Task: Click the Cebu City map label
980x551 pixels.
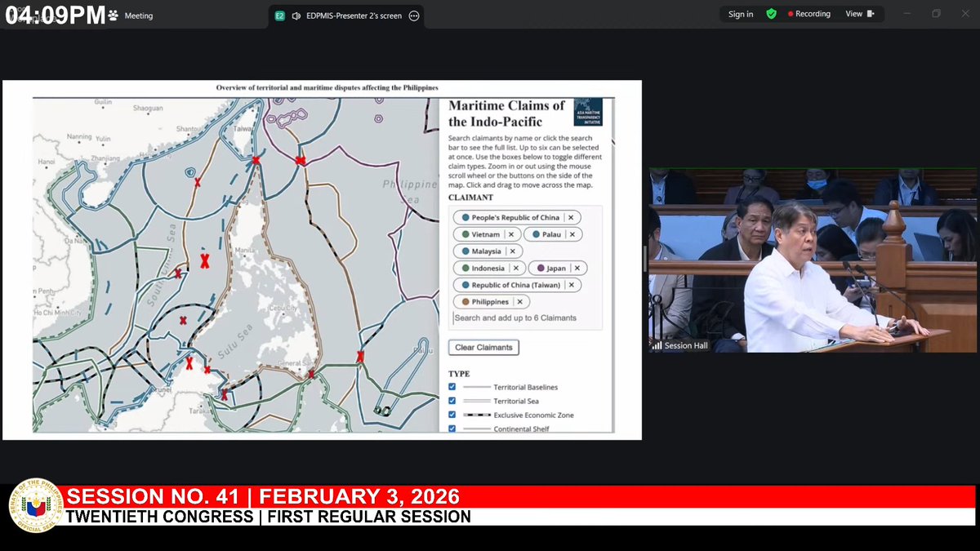Action: click(283, 307)
